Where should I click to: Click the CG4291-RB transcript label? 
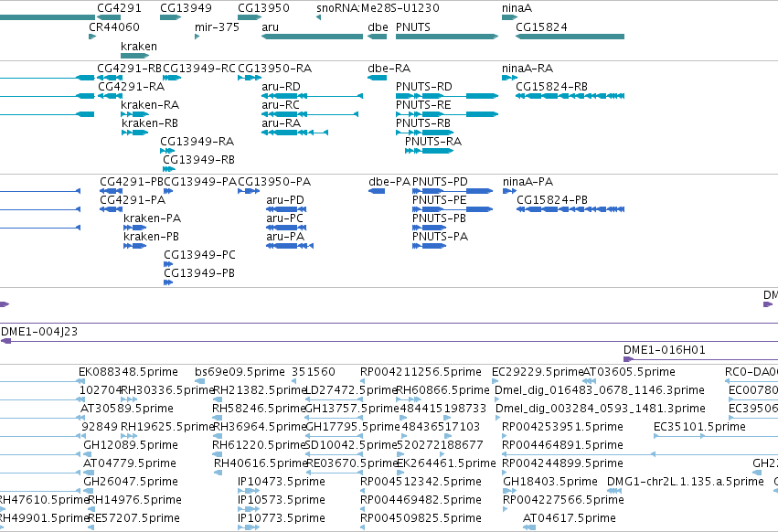tap(130, 68)
